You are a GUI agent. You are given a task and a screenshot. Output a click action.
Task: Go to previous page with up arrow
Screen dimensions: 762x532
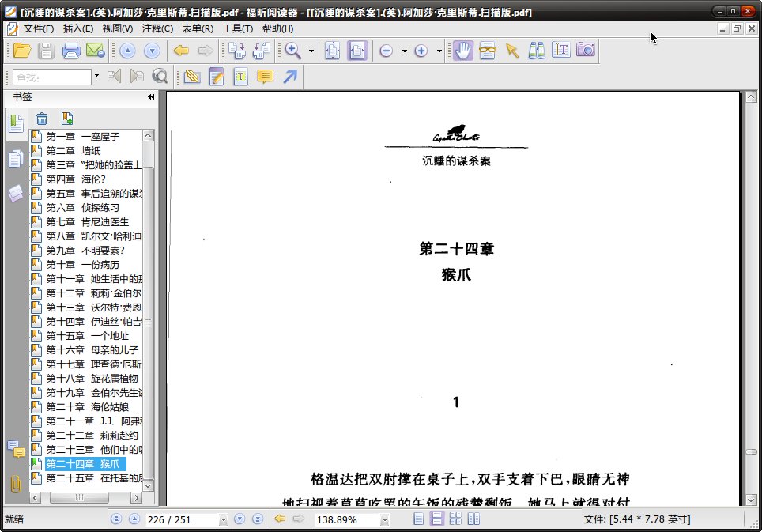pyautogui.click(x=127, y=51)
